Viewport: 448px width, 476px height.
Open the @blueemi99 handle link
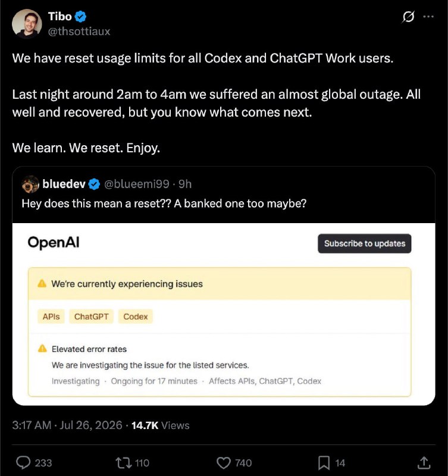(137, 184)
